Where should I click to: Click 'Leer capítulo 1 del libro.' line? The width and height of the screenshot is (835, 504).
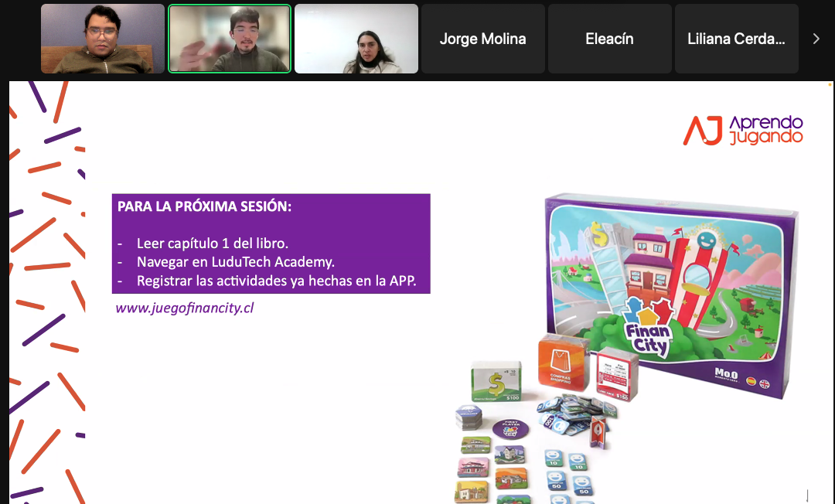pos(213,243)
